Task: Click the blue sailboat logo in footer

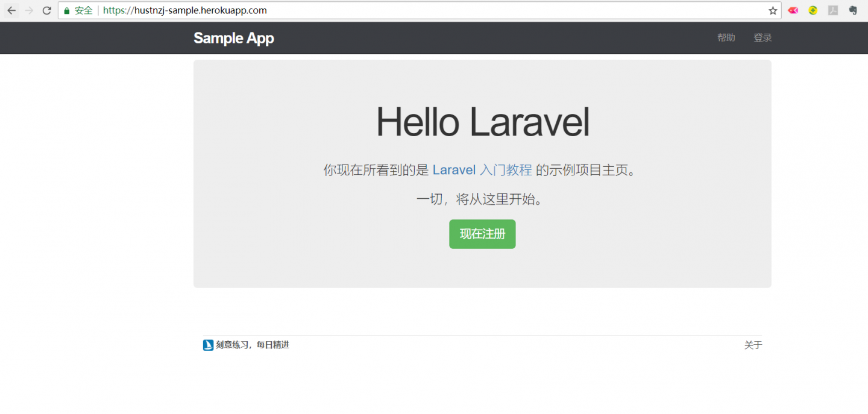Action: coord(208,345)
